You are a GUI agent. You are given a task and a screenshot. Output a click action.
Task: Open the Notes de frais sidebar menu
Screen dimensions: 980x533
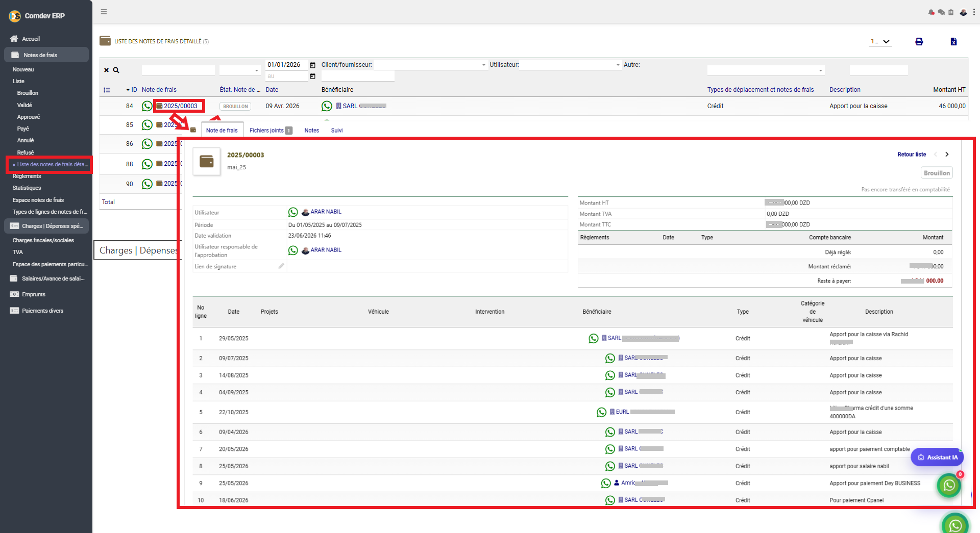tap(46, 55)
